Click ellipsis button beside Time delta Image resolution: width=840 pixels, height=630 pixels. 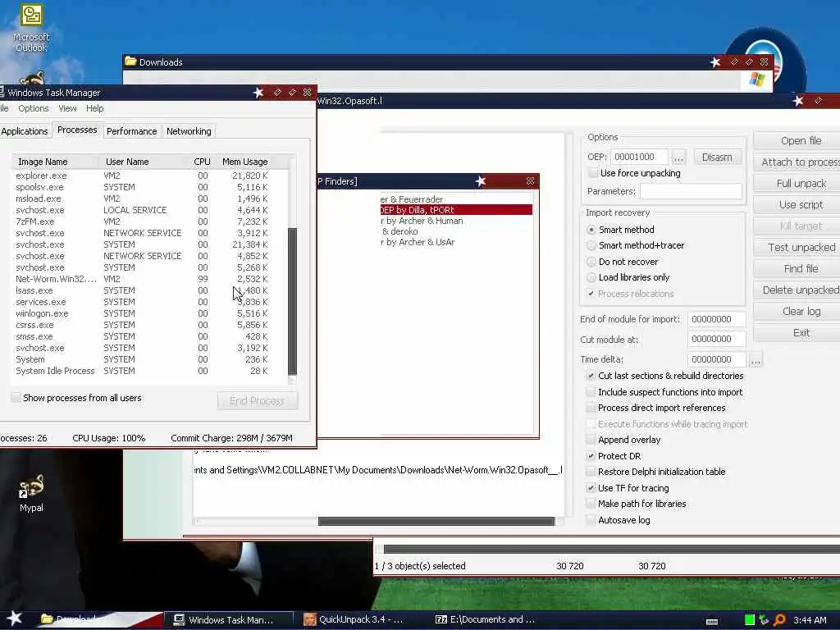756,360
